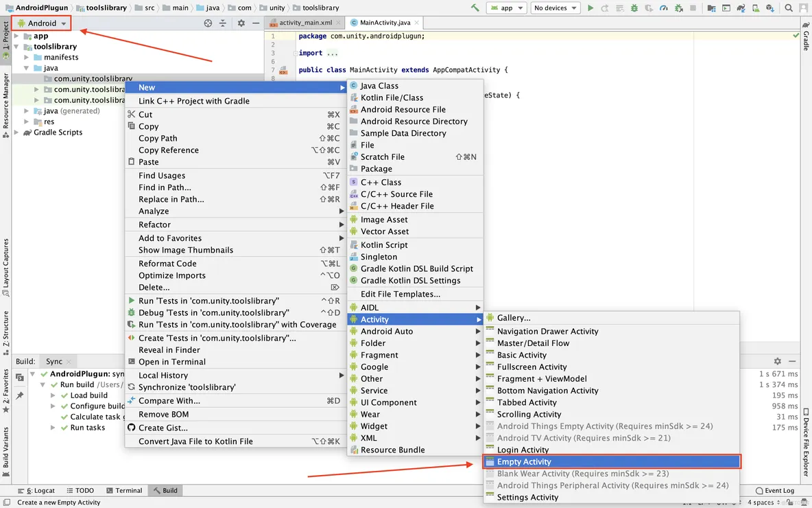The width and height of the screenshot is (812, 508).
Task: Click Apply Changes and Restart Activity icon
Action: pyautogui.click(x=605, y=8)
